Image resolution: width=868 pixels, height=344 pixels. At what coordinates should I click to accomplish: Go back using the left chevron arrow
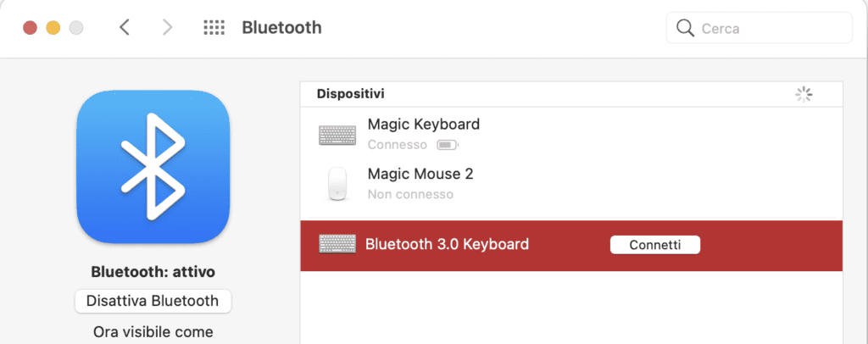coord(125,27)
